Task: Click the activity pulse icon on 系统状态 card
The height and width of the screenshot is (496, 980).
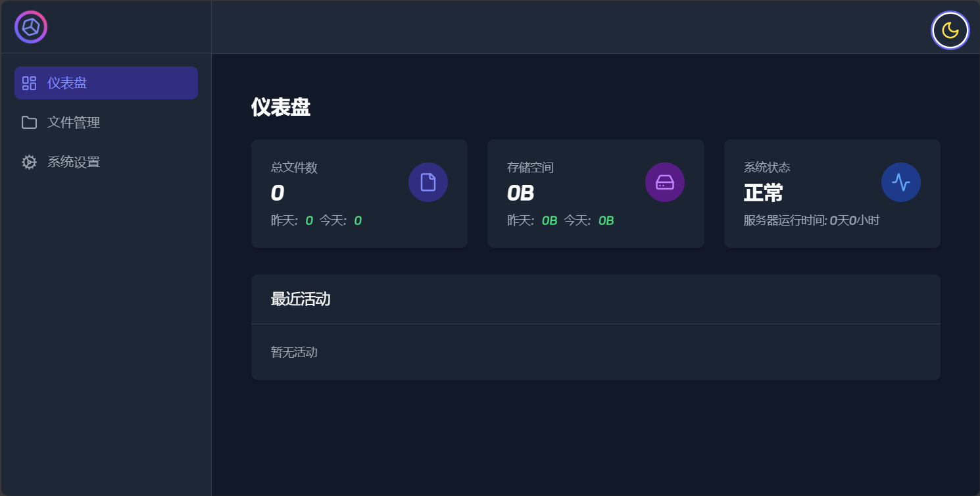Action: tap(901, 182)
